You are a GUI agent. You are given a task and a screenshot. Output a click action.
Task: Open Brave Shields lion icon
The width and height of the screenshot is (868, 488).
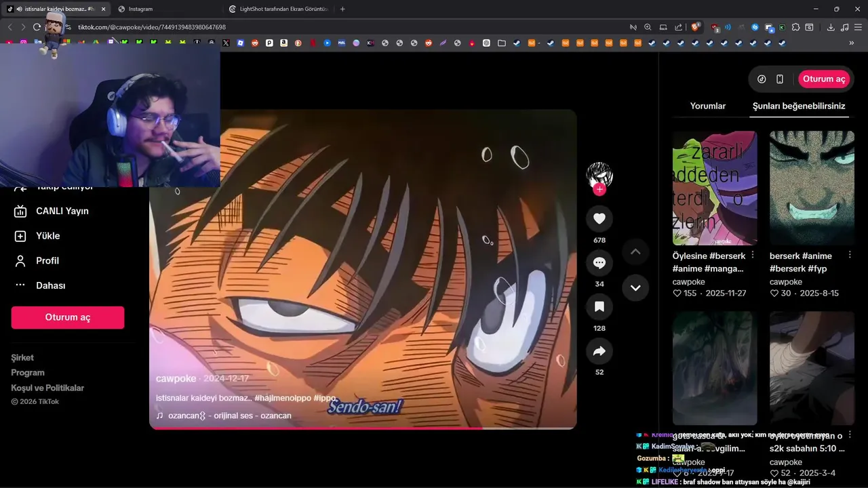(x=696, y=27)
